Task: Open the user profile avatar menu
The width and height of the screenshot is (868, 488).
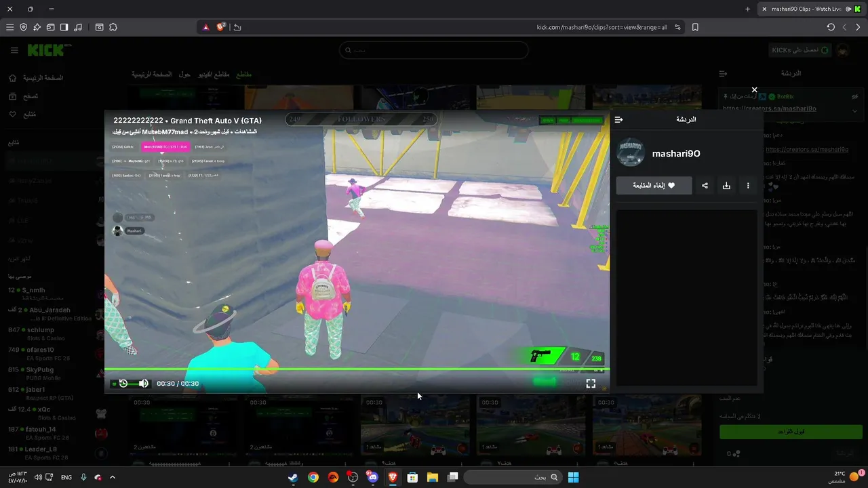Action: coord(843,50)
